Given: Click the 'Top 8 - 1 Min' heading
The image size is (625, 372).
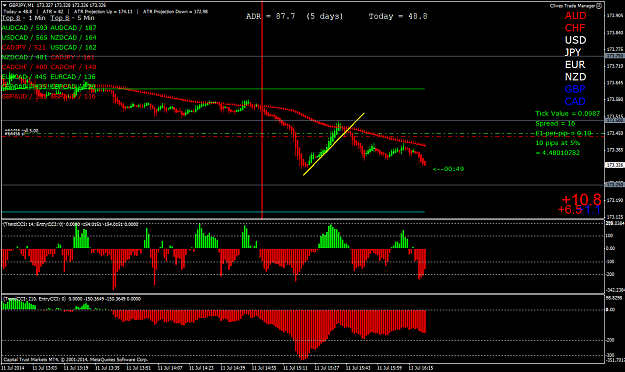Looking at the screenshot, I should (x=24, y=18).
